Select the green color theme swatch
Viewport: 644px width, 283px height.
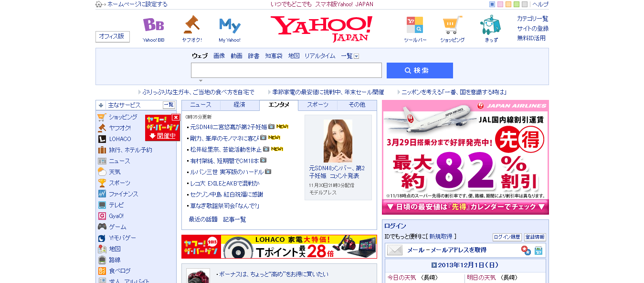click(517, 4)
